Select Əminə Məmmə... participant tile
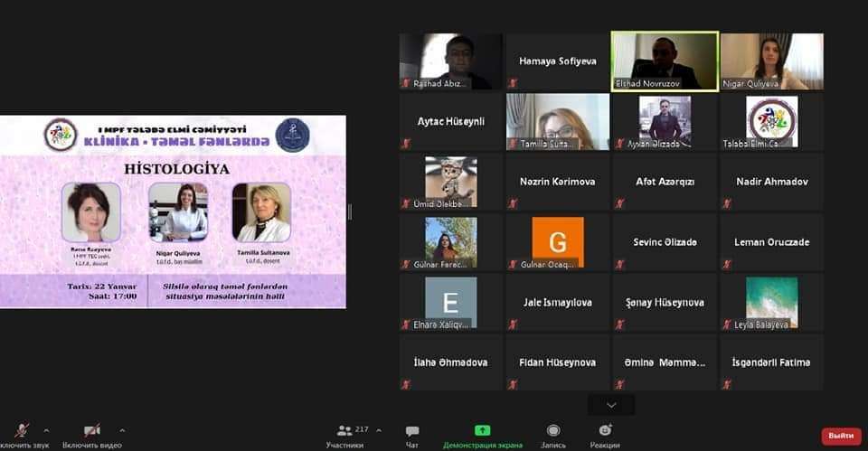868x451 pixels. 665,362
